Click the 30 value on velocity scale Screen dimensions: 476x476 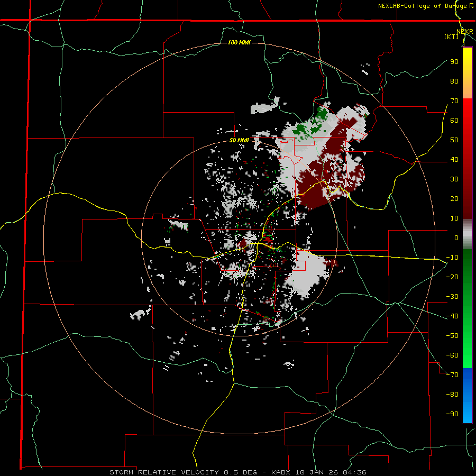[x=454, y=179]
